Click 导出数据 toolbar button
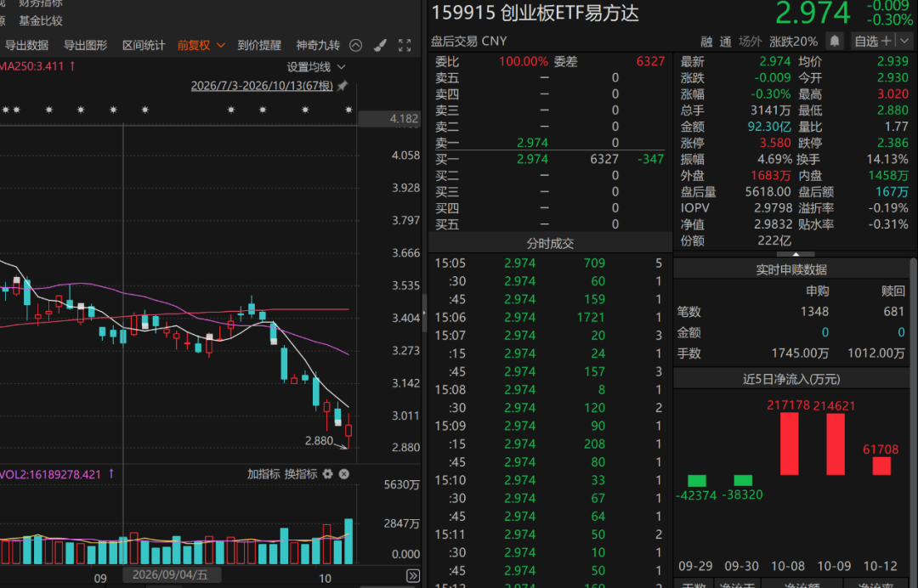 (x=27, y=45)
